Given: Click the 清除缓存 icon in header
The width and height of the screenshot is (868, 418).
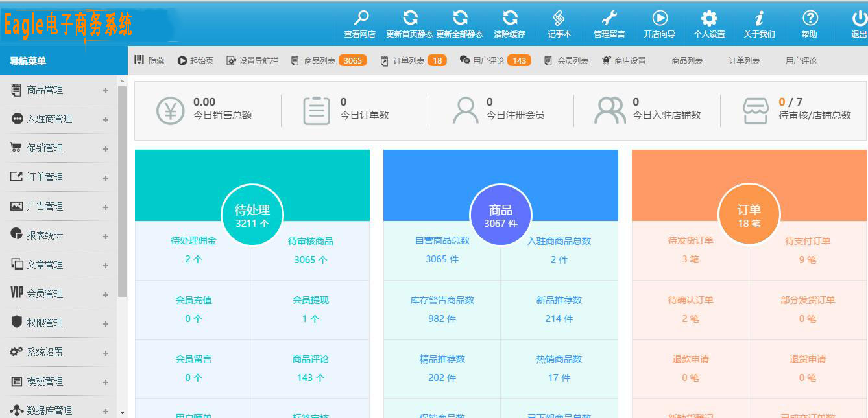Looking at the screenshot, I should (510, 18).
